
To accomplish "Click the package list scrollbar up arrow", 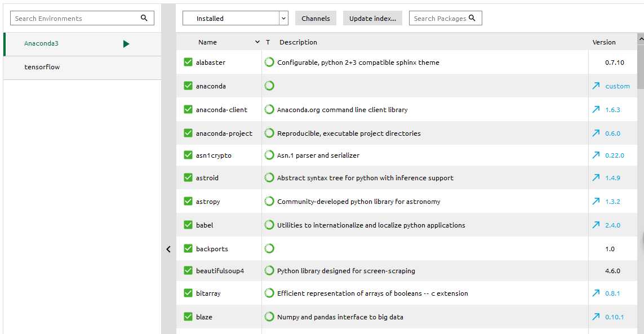I will pyautogui.click(x=641, y=39).
